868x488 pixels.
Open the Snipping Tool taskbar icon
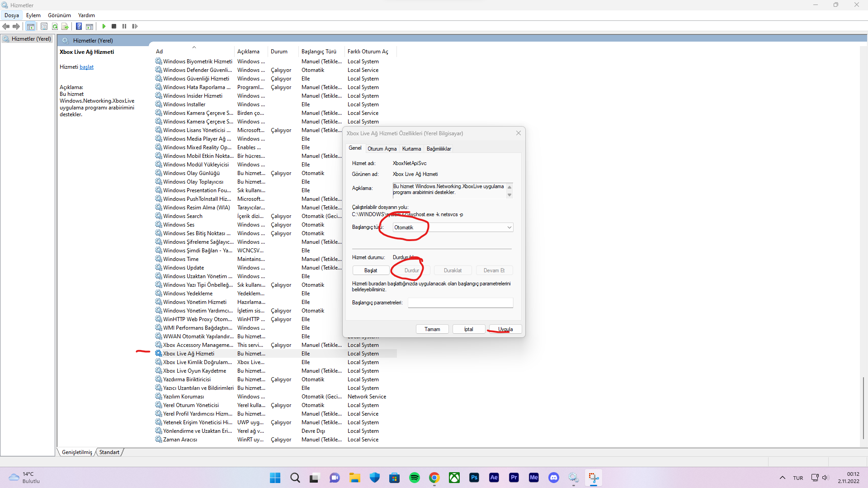594,478
